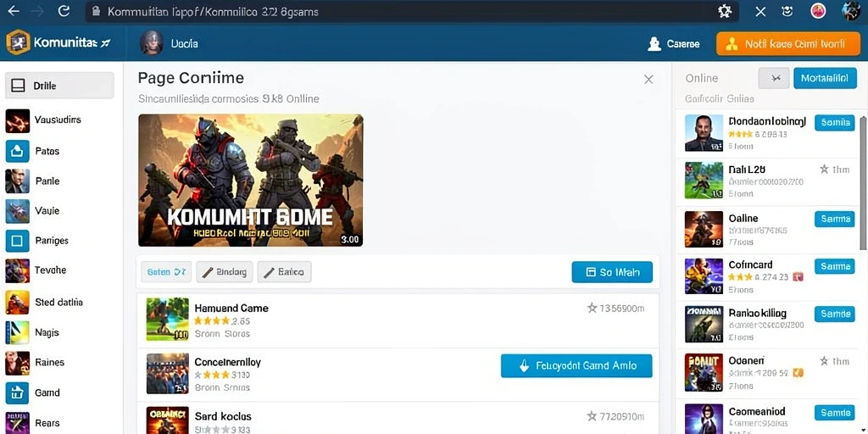Viewport: 868px width, 434px height.
Task: Click Samla button for Oaline entry
Action: pyautogui.click(x=834, y=220)
